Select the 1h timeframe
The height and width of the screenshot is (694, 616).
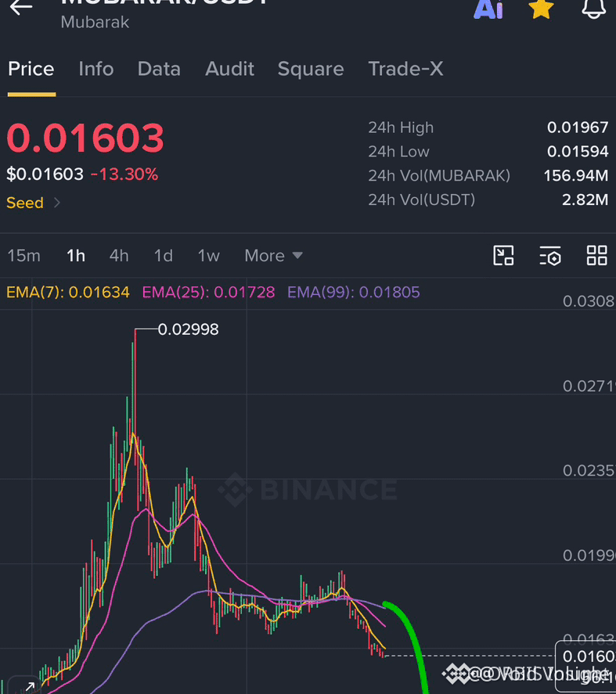coord(76,256)
